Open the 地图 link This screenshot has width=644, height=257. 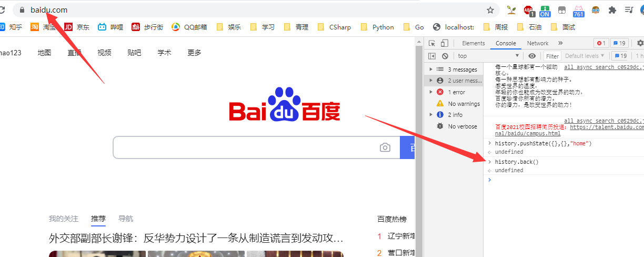pos(44,52)
